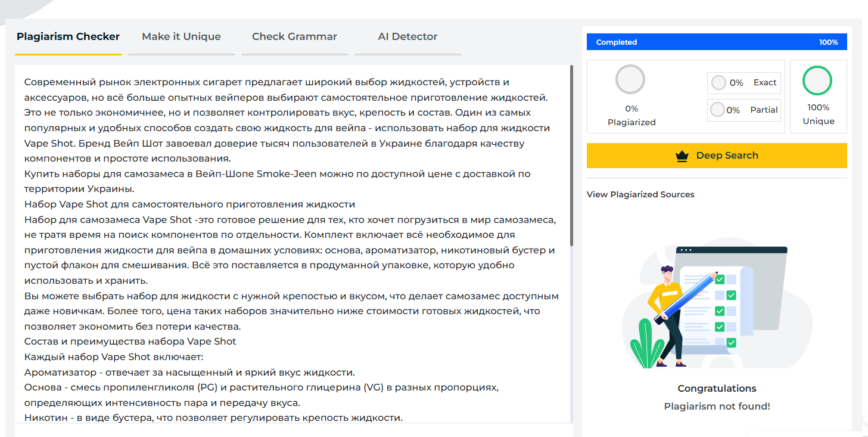Click the 'Unique' label
The image size is (868, 437).
[818, 121]
